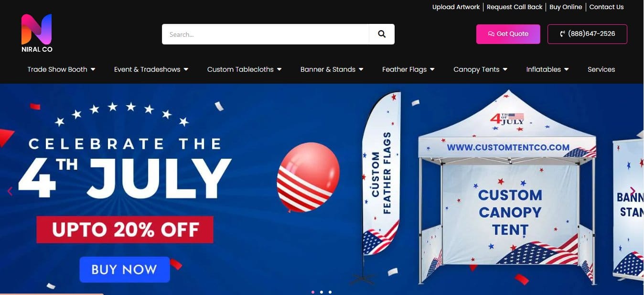Call the (888)647-2526 phone button
The height and width of the screenshot is (295, 644).
pos(587,34)
